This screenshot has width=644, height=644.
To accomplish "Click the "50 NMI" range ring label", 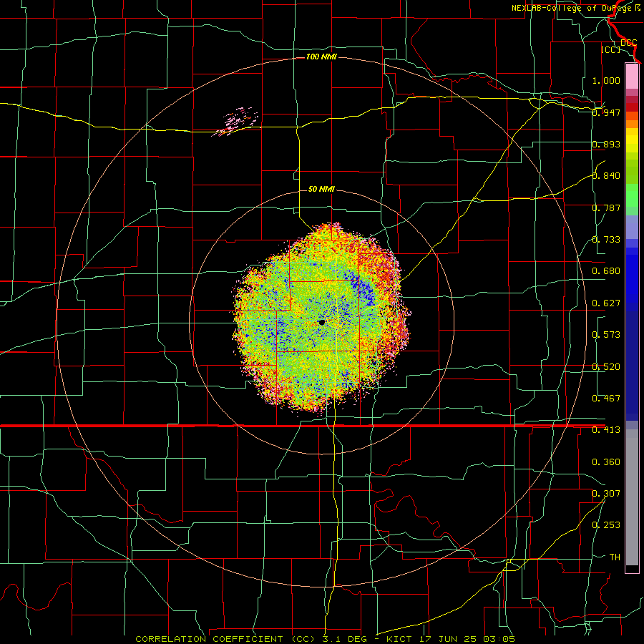I will pos(321,190).
